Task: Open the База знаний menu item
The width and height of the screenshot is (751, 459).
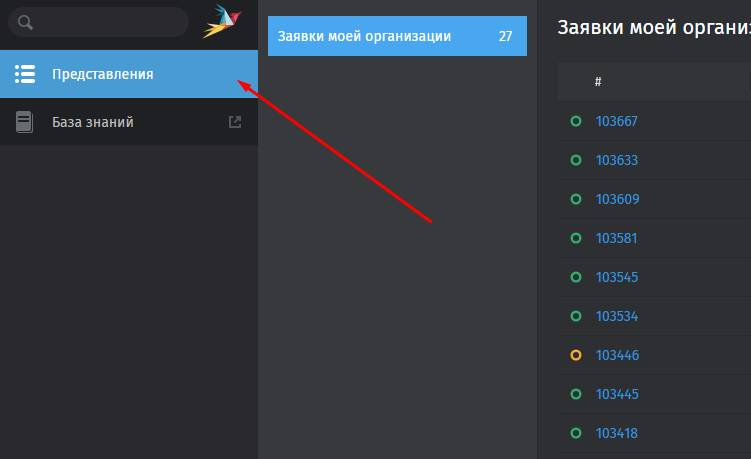Action: 129,122
